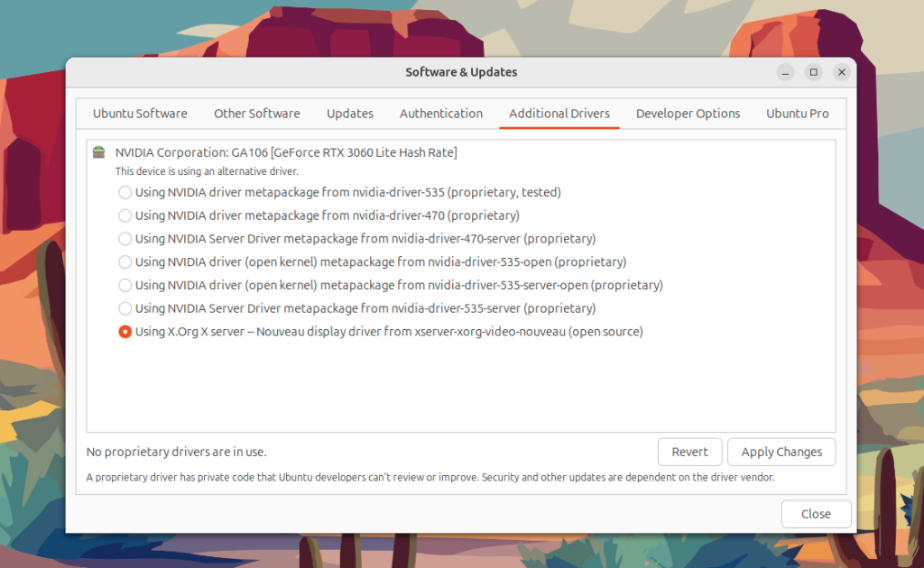
Task: Click the Software & Updates title bar text
Action: pyautogui.click(x=461, y=72)
